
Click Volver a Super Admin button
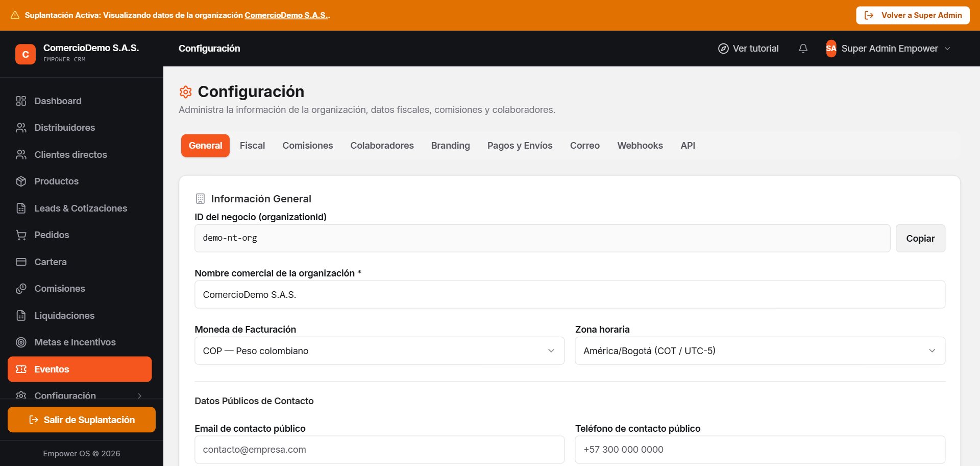click(913, 15)
